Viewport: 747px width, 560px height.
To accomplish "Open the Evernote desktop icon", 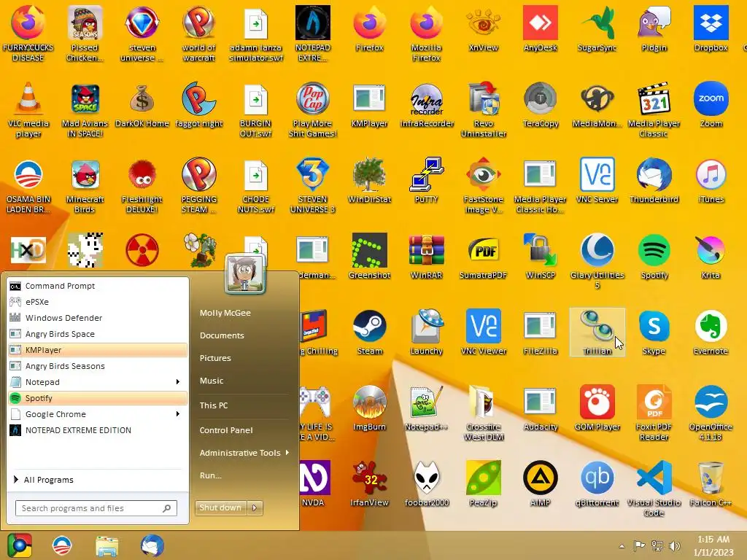I will tap(711, 332).
